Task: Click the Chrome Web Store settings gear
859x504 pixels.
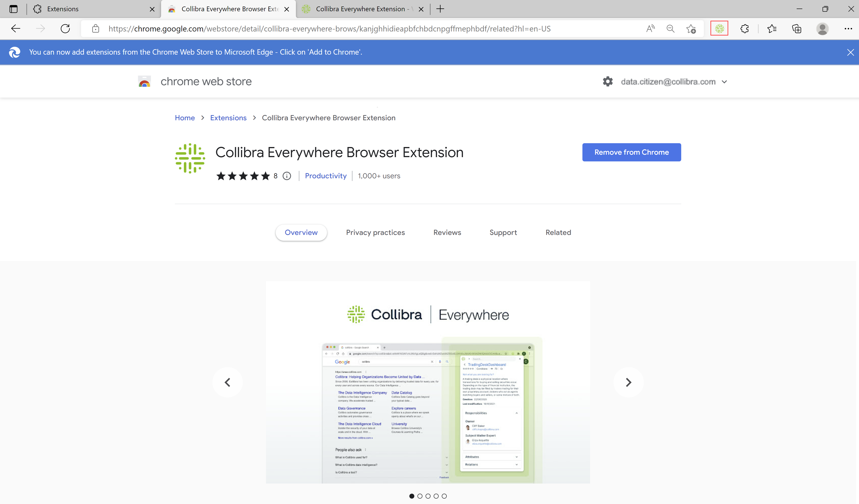Action: point(608,81)
